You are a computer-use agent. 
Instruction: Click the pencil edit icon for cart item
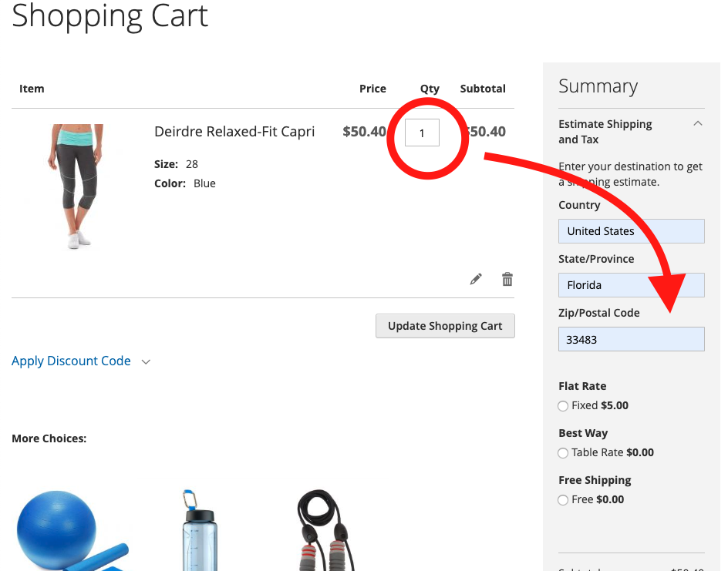[x=476, y=279]
